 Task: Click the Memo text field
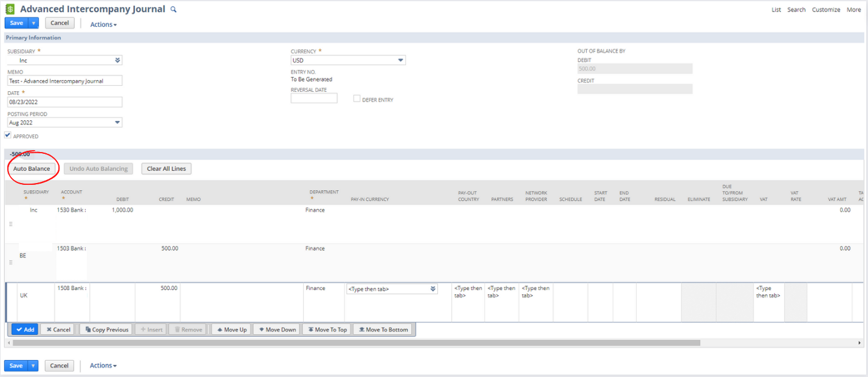point(65,81)
